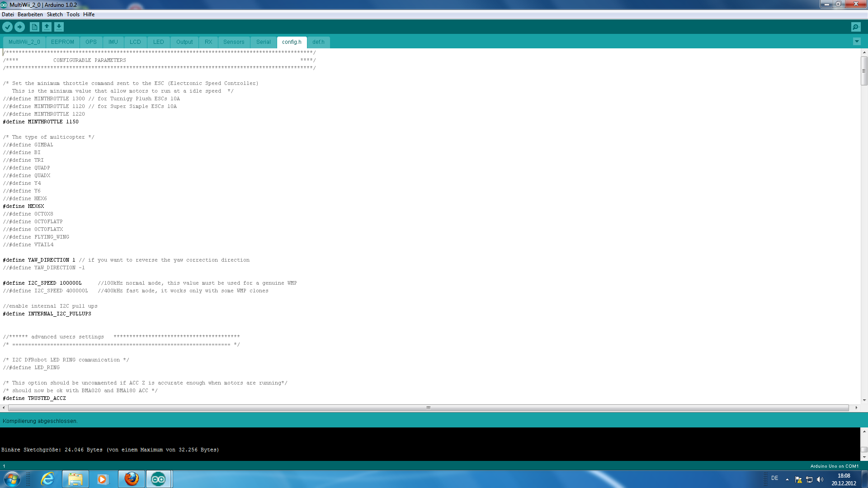This screenshot has height=488, width=868.
Task: Click the Upload arrow button
Action: click(19, 27)
